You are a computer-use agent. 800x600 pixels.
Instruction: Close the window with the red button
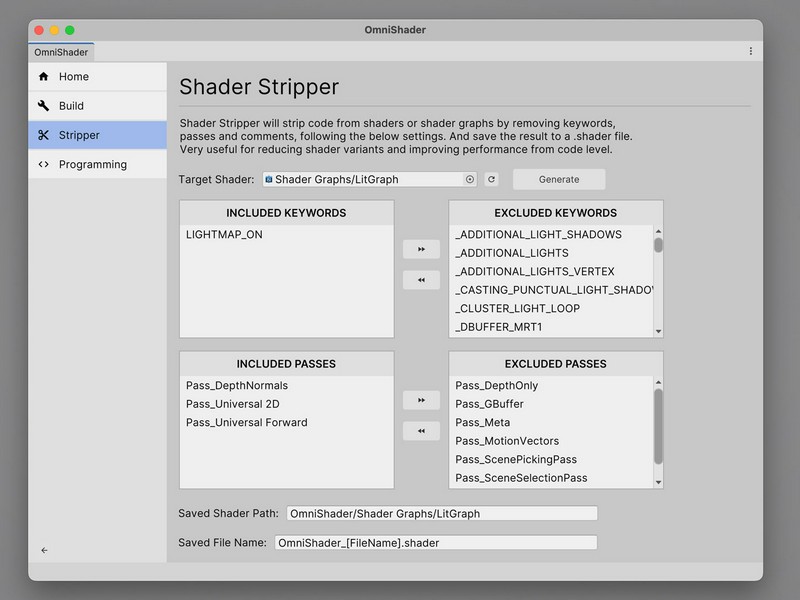[x=39, y=30]
